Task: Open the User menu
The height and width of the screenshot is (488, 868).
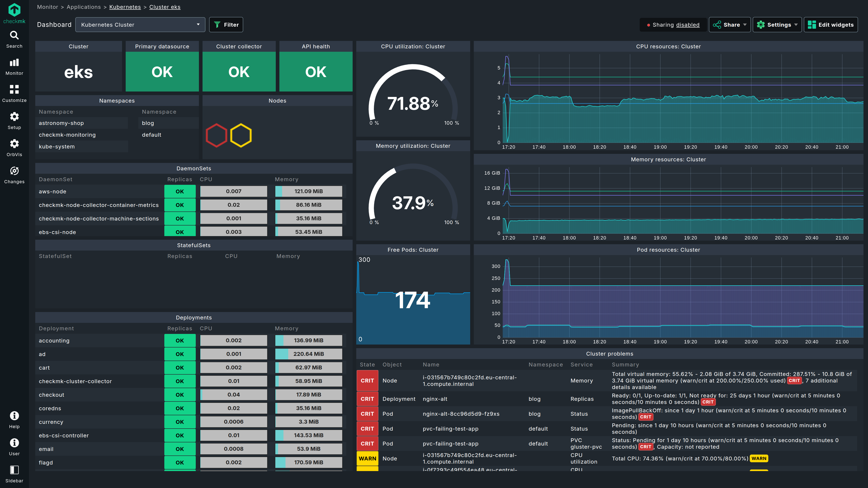Action: click(14, 443)
